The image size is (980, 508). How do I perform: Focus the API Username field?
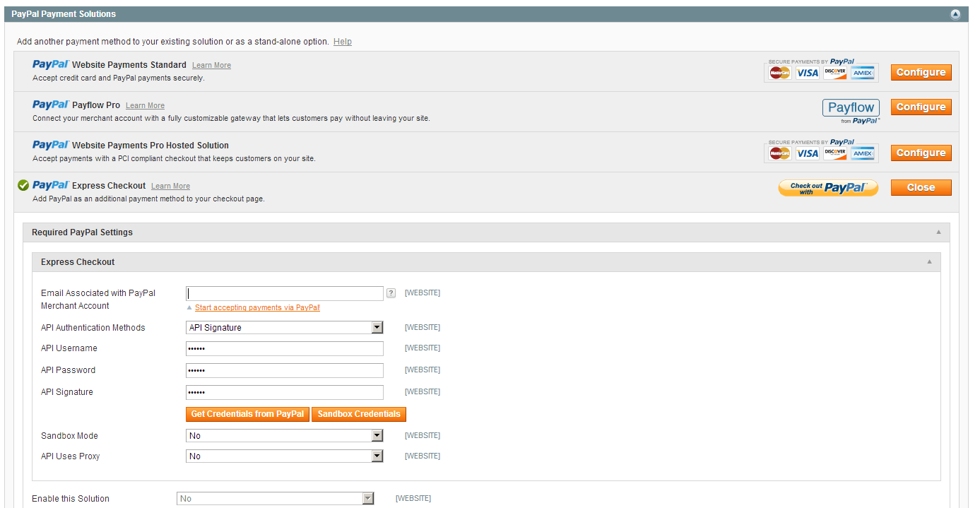(x=285, y=348)
